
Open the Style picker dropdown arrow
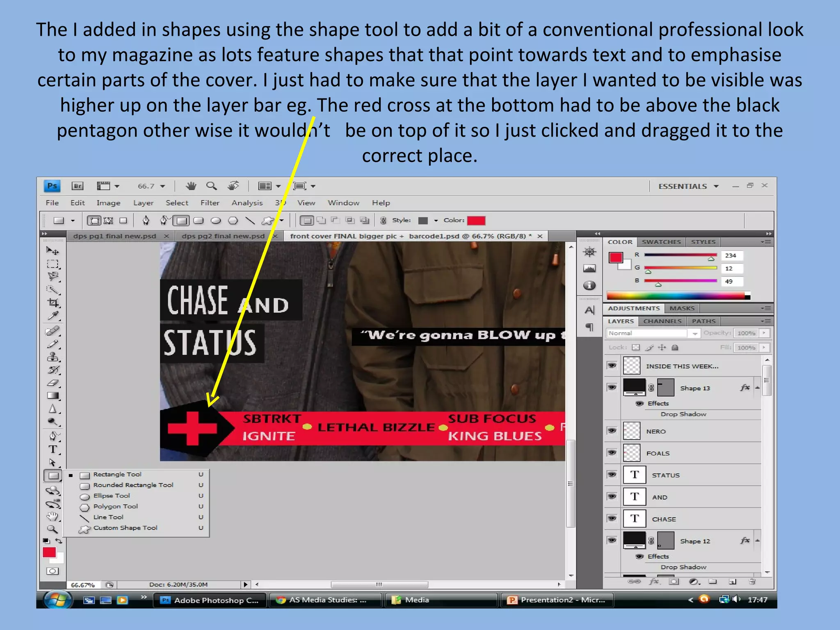[436, 221]
